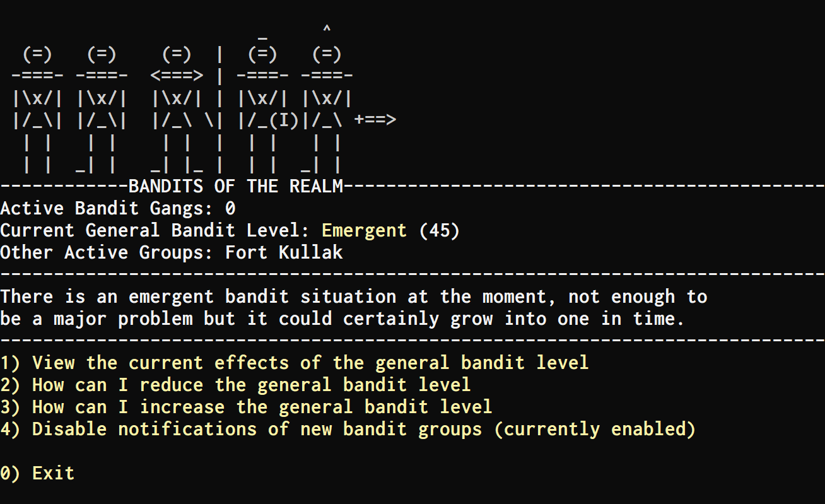This screenshot has width=825, height=504.
Task: Click the 'Emergent (45)' bandit level value
Action: [390, 231]
